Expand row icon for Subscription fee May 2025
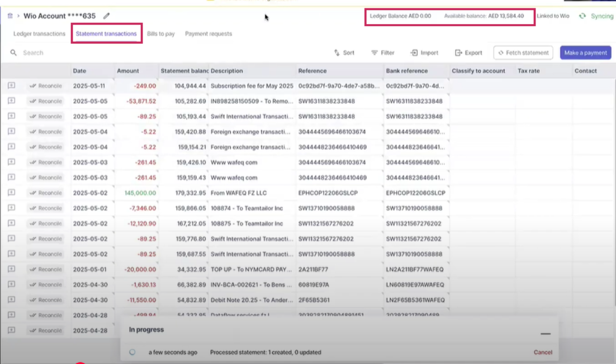The width and height of the screenshot is (616, 364). 11,85
